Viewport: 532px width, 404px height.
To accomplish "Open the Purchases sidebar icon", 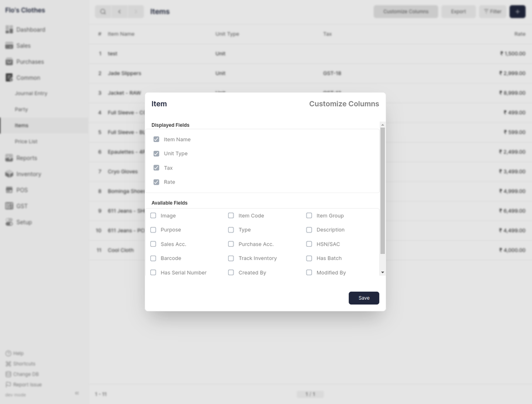I will [x=9, y=62].
